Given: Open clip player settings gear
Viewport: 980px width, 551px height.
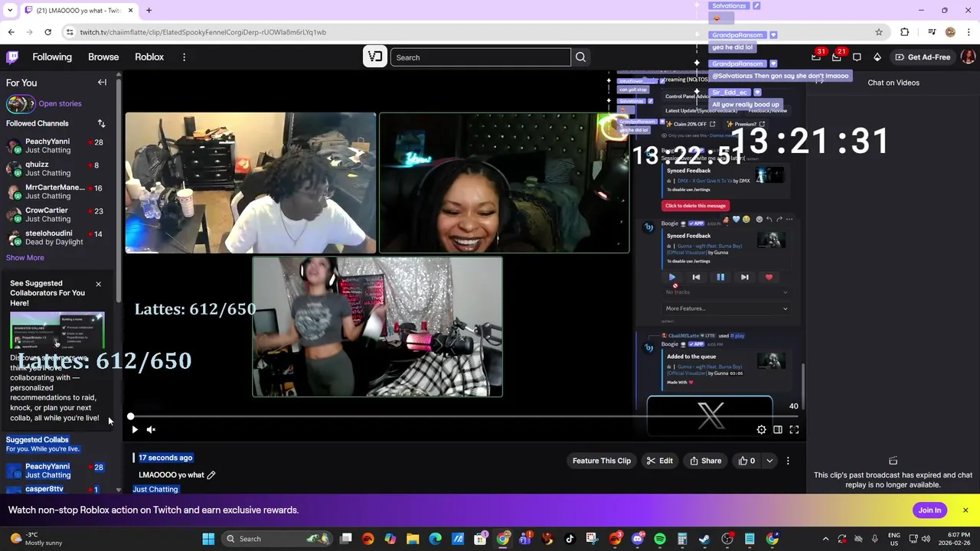Looking at the screenshot, I should coord(761,430).
